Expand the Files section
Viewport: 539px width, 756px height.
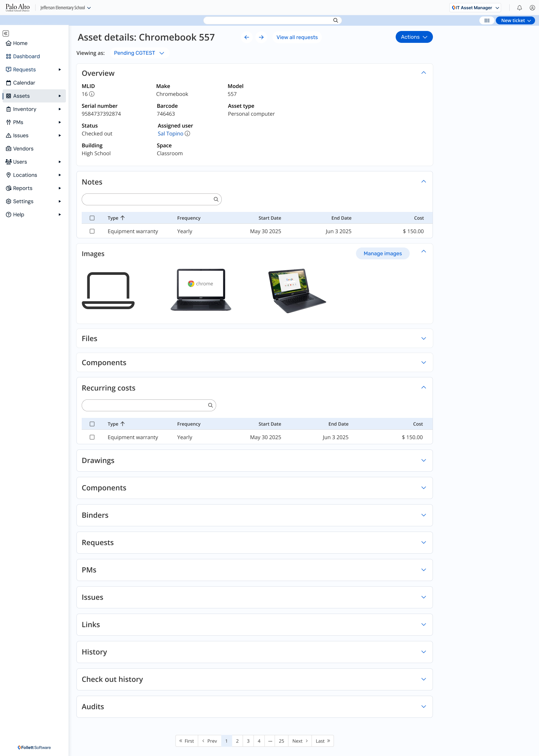tap(423, 338)
